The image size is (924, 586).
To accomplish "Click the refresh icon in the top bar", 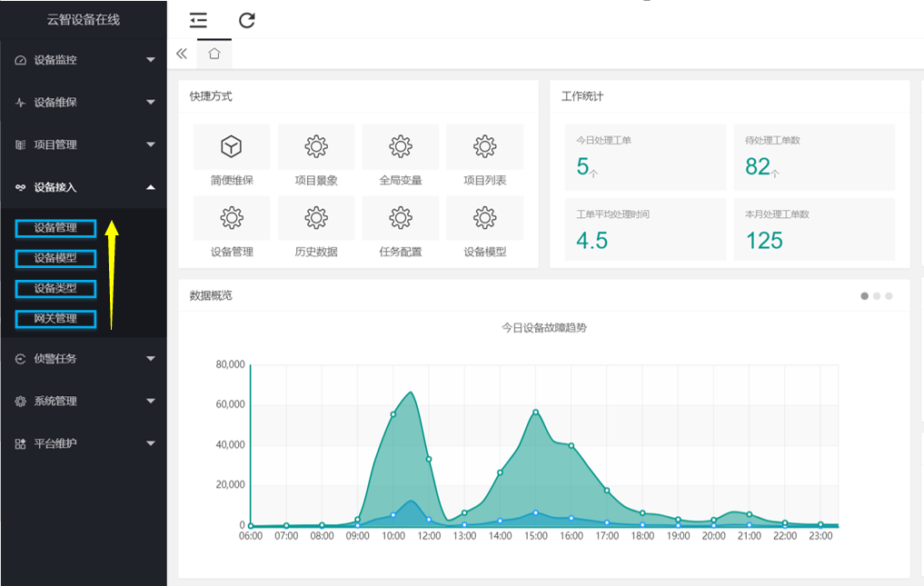I will click(247, 21).
